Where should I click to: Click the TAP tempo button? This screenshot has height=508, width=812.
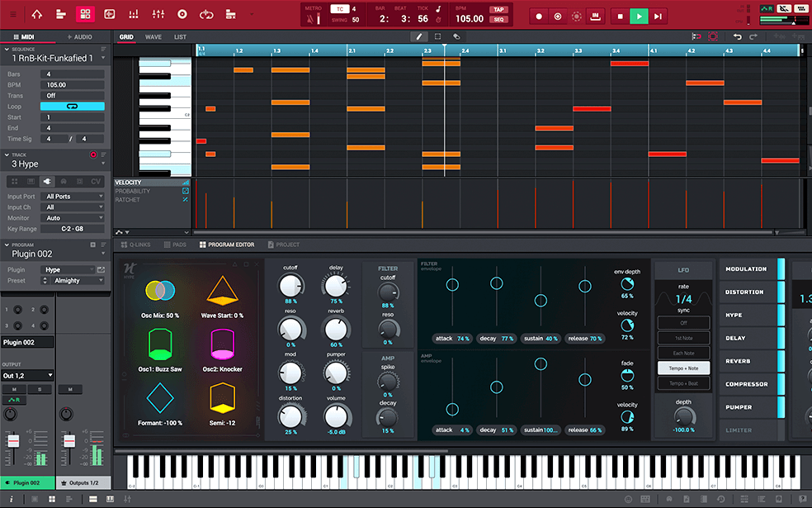[498, 9]
